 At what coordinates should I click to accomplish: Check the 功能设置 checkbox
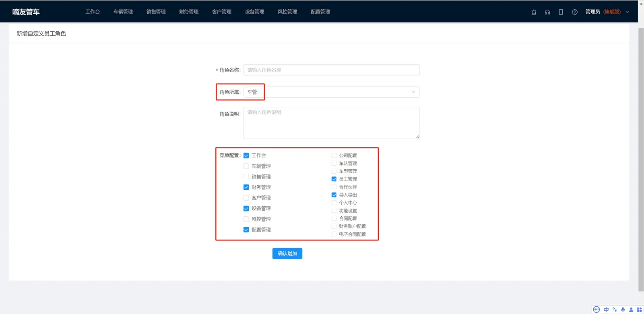[334, 210]
